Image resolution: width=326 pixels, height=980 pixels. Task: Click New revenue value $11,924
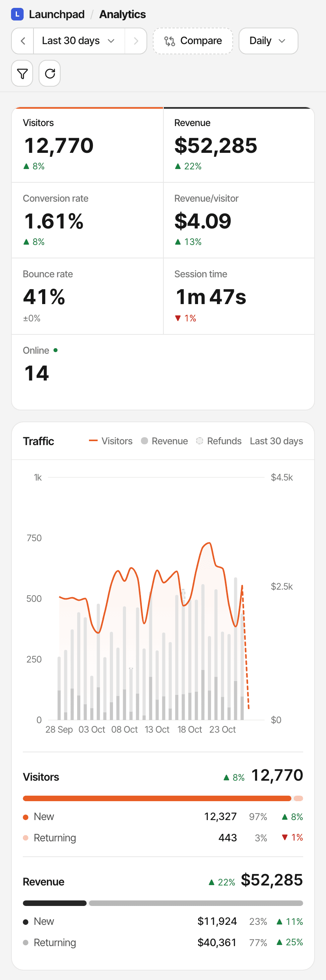217,921
